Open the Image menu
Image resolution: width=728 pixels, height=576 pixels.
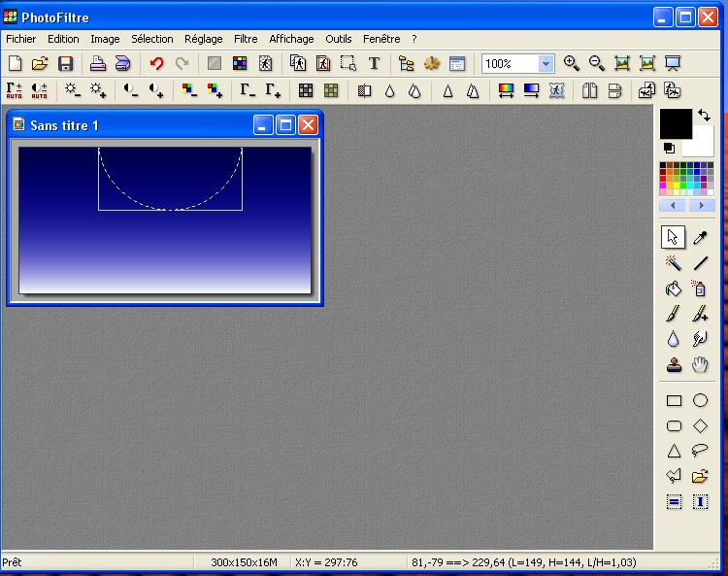pos(105,39)
